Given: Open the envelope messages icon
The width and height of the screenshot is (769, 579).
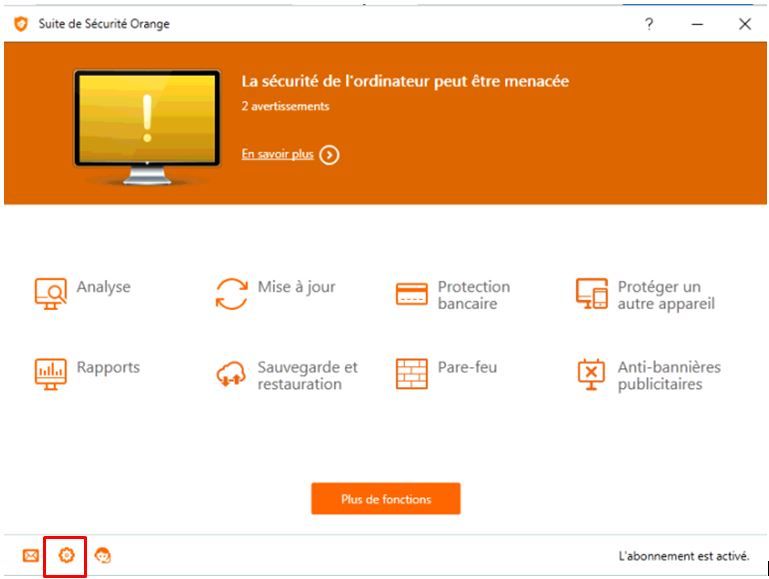Looking at the screenshot, I should (31, 555).
